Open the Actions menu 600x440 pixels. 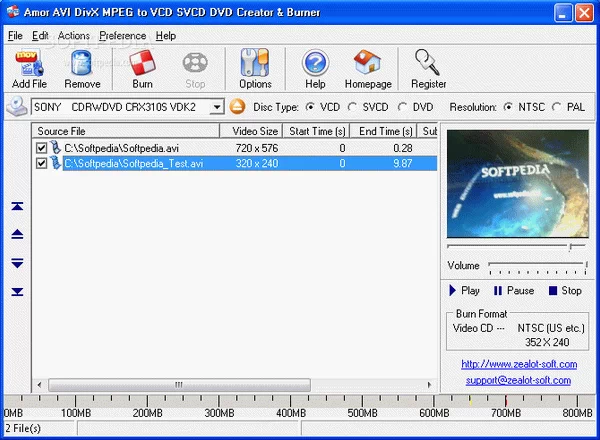pyautogui.click(x=74, y=36)
